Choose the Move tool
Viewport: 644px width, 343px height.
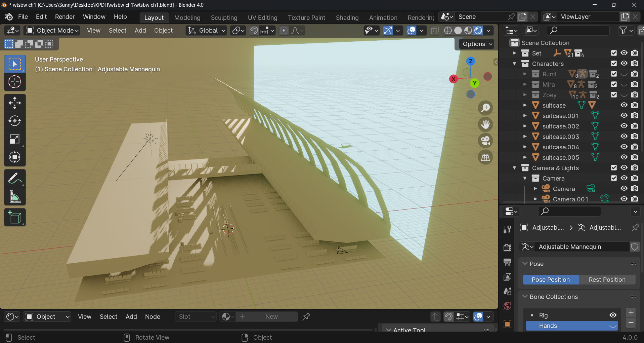click(x=15, y=103)
